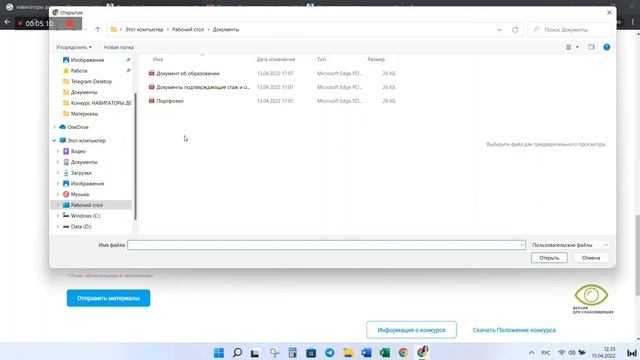Toggle the preview pane icon
This screenshot has width=640, height=360.
pos(591,47)
